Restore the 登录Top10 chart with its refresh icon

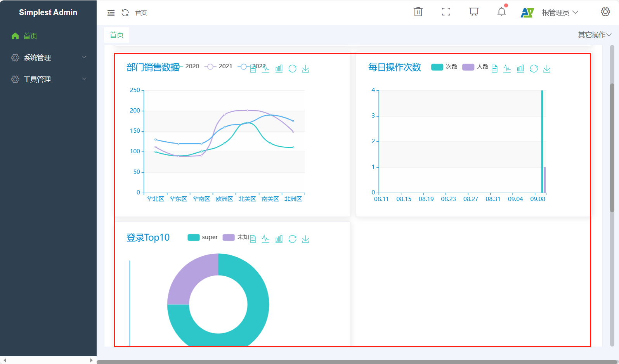(x=292, y=239)
